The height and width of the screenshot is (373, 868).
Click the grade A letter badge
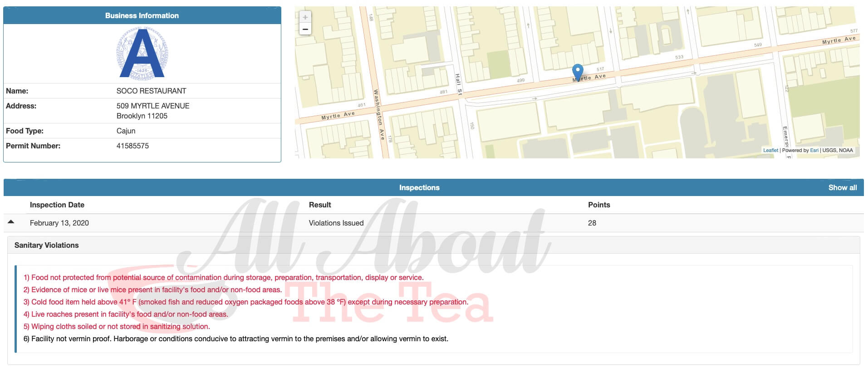click(142, 54)
